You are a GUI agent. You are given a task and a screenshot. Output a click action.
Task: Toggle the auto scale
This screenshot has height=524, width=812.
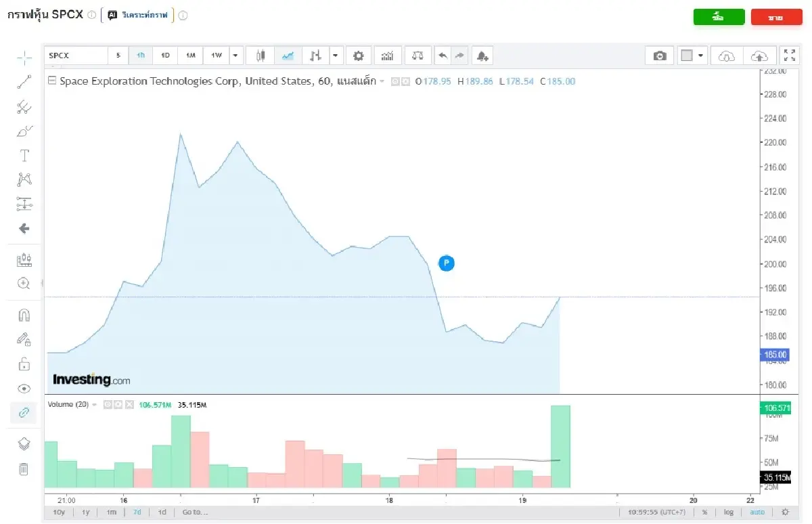(x=757, y=512)
